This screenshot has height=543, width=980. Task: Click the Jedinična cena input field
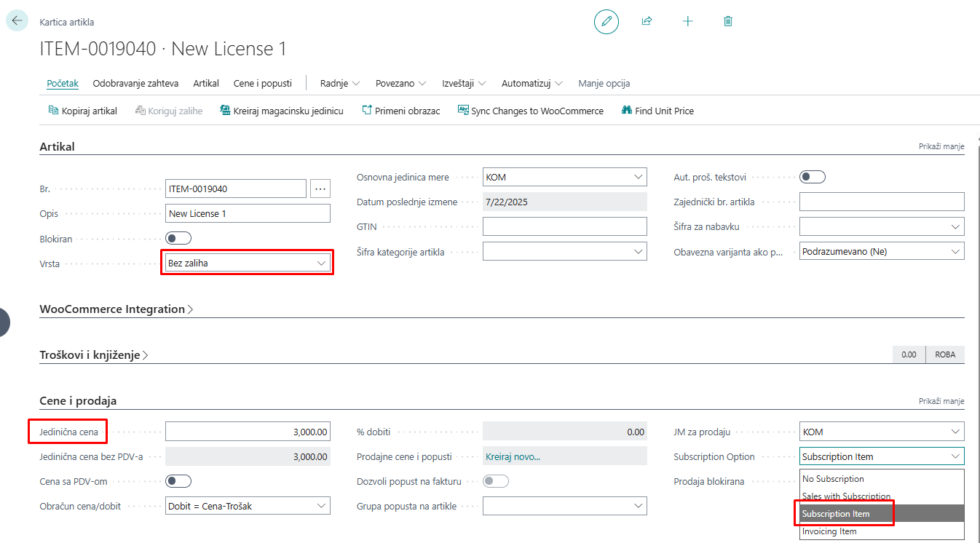248,432
